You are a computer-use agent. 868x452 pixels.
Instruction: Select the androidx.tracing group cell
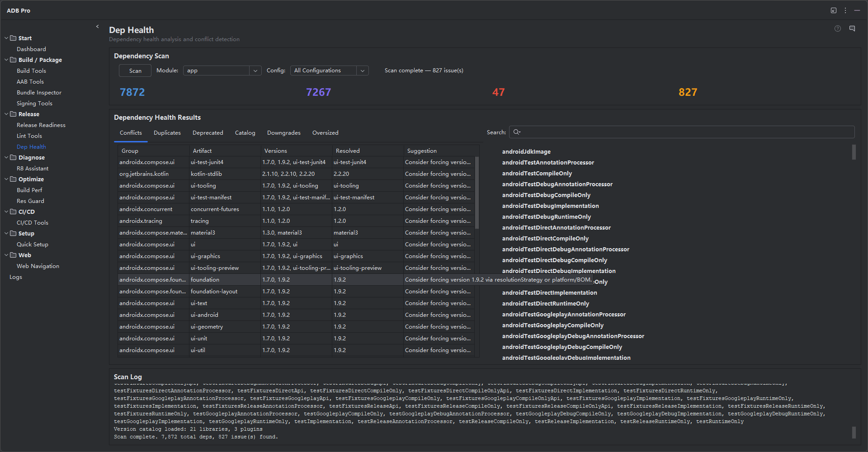point(153,221)
